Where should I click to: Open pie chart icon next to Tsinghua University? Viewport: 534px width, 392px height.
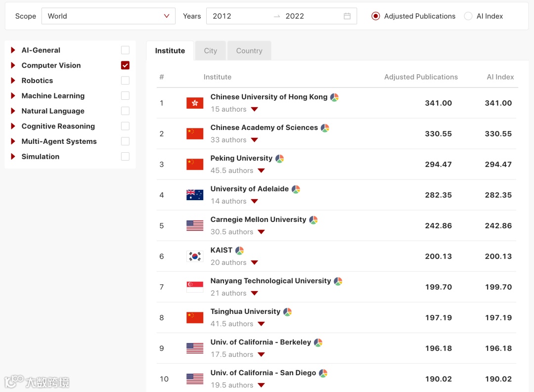click(x=287, y=312)
